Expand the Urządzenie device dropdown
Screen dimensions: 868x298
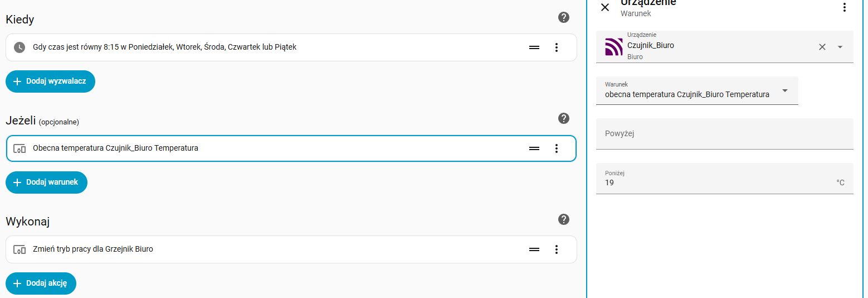[840, 47]
